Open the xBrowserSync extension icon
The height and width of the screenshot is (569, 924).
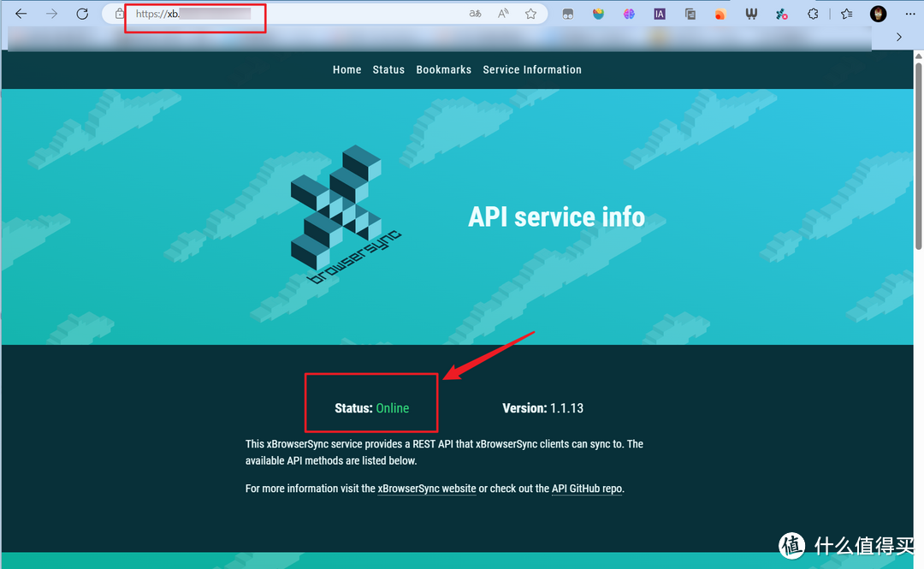coord(782,15)
